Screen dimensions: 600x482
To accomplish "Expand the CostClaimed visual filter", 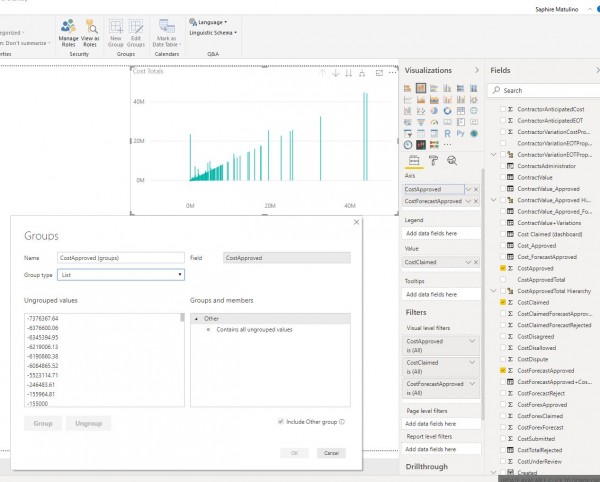I will [x=472, y=362].
